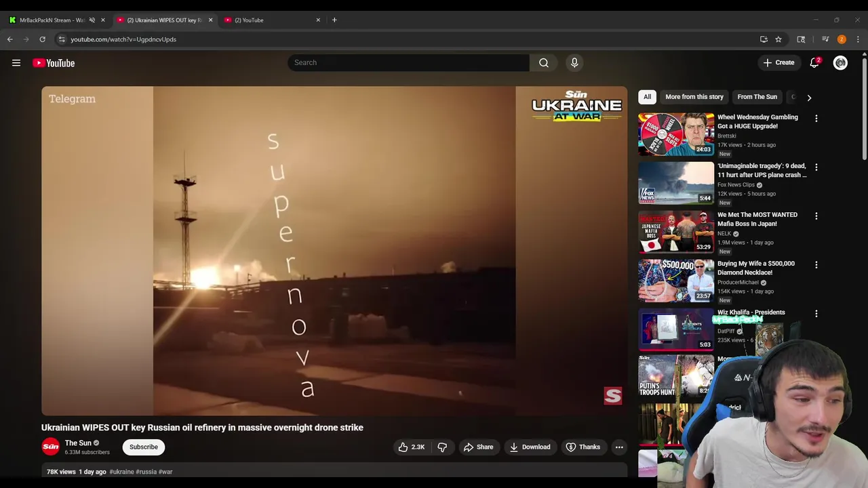Click the Create button
The image size is (868, 488).
tap(778, 63)
